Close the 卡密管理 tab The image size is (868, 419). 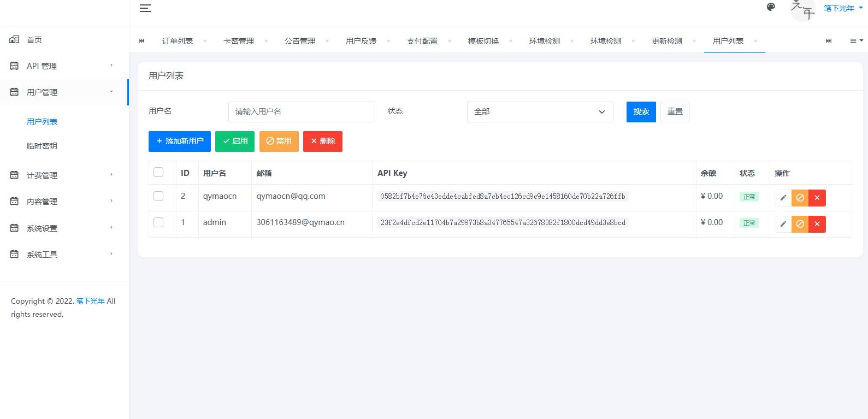[x=266, y=41]
